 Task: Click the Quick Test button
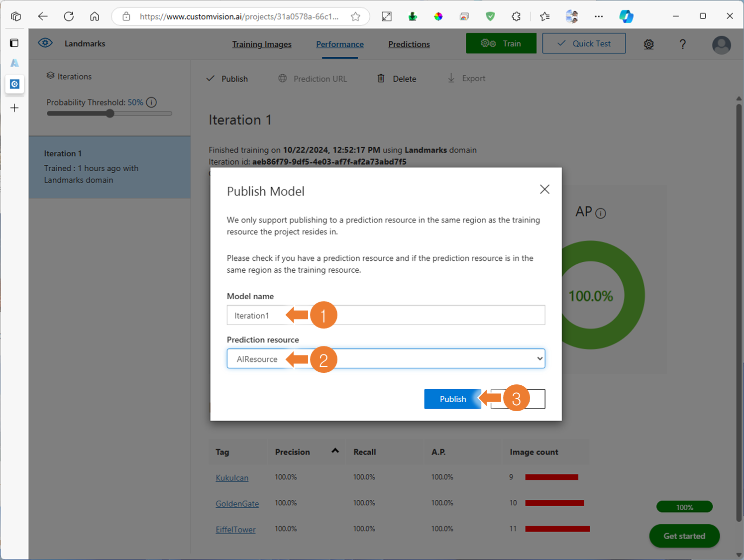tap(584, 43)
